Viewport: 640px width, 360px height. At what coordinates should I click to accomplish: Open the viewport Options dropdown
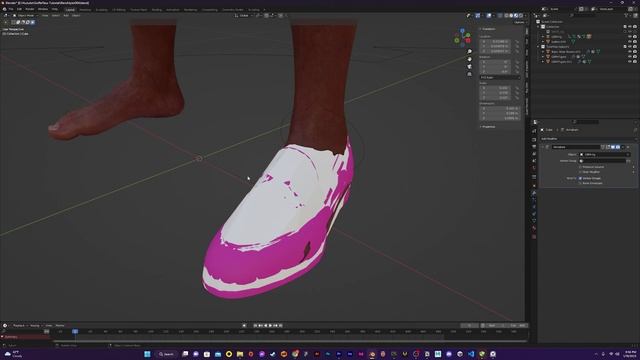coord(519,22)
